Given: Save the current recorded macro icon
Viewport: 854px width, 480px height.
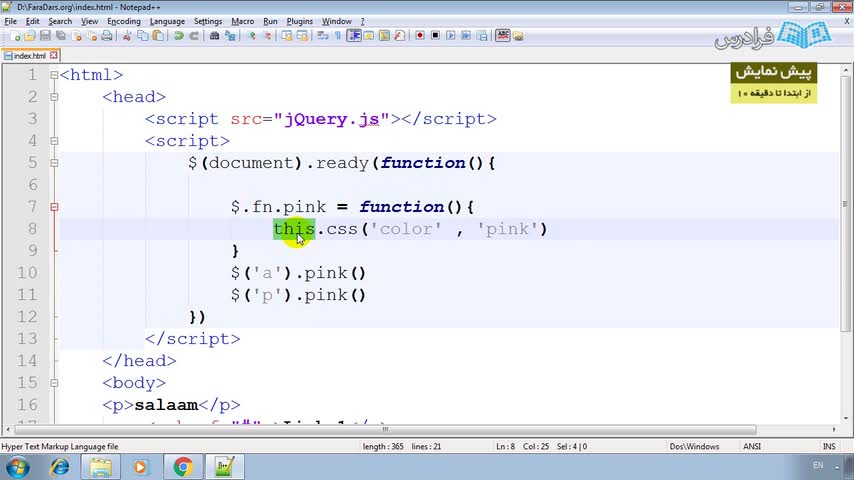Looking at the screenshot, I should pyautogui.click(x=482, y=36).
